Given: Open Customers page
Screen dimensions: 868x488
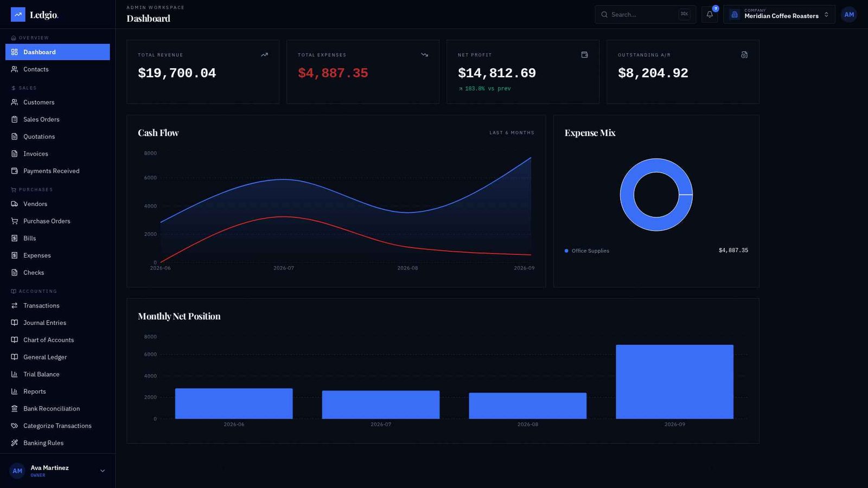Looking at the screenshot, I should pyautogui.click(x=58, y=102).
